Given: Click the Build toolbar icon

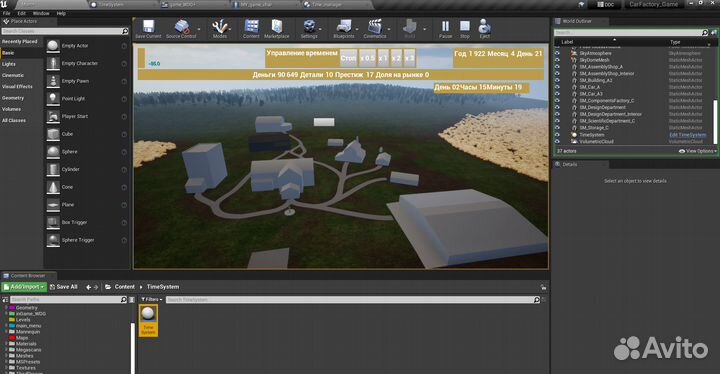Looking at the screenshot, I should coord(410,29).
